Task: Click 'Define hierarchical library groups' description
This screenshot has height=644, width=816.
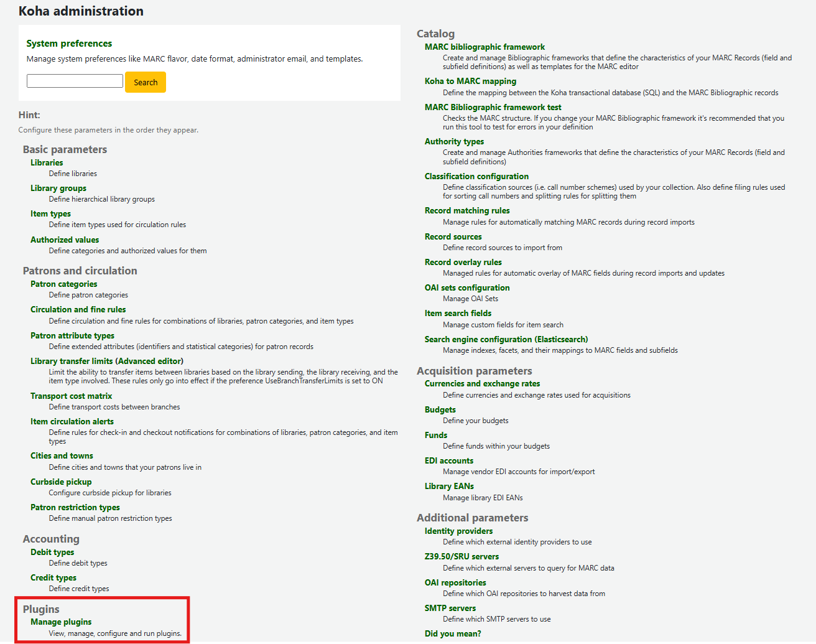Action: tap(102, 199)
